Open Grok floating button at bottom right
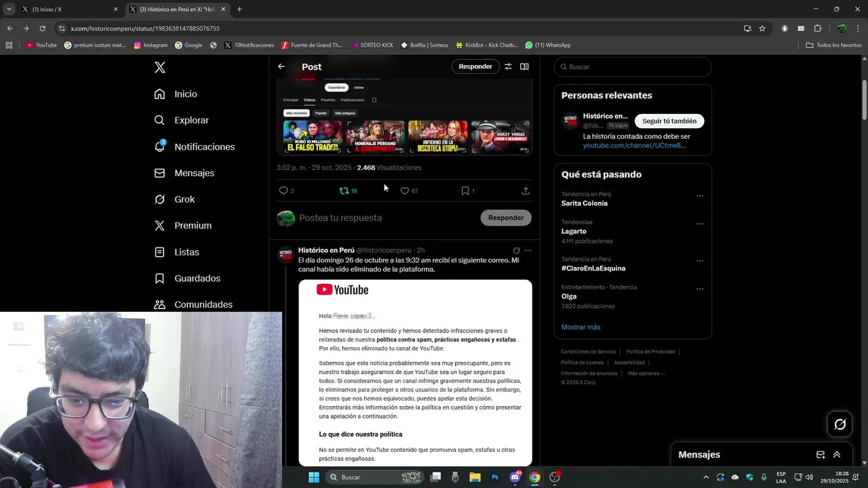Image resolution: width=868 pixels, height=488 pixels. coord(840,424)
